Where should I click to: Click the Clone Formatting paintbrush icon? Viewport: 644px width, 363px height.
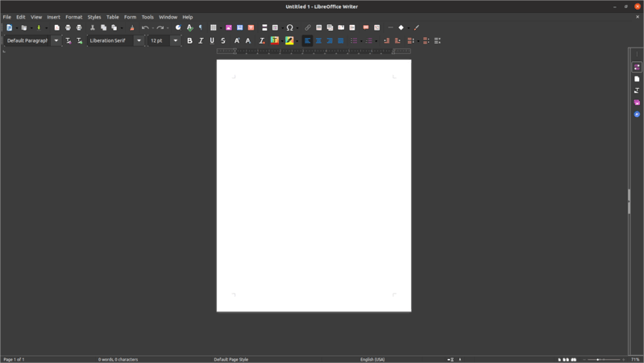(132, 27)
